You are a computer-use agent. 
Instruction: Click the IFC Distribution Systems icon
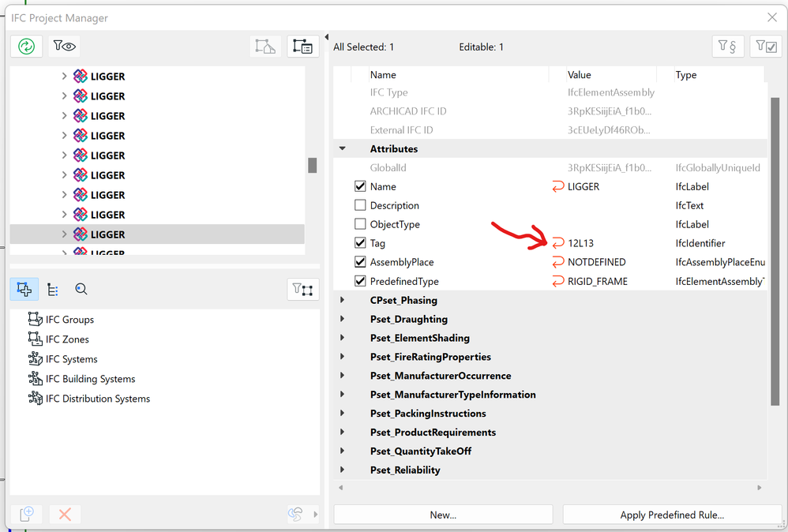(x=36, y=399)
